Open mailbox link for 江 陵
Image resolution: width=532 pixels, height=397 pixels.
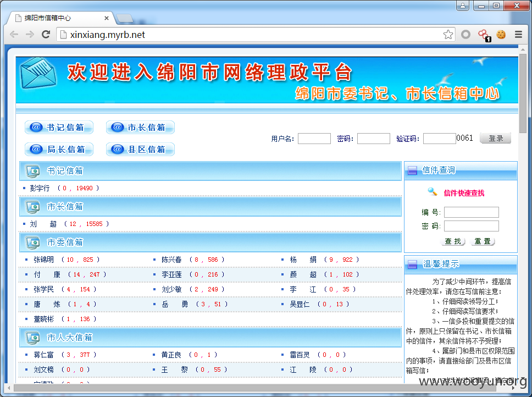[303, 370]
